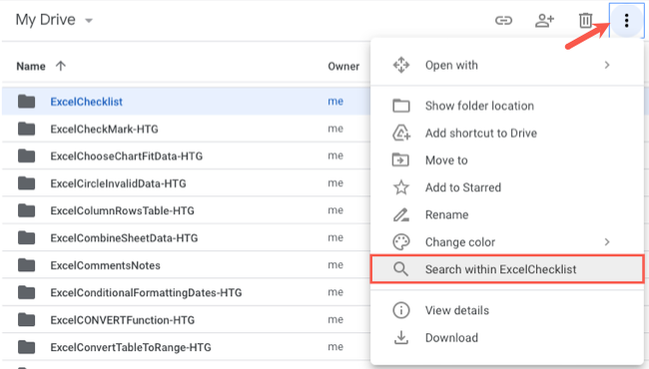Screen dimensions: 649x369
Task: Click the folder icon for ExcelCircleInvalidData-HTG
Action: click(x=26, y=183)
